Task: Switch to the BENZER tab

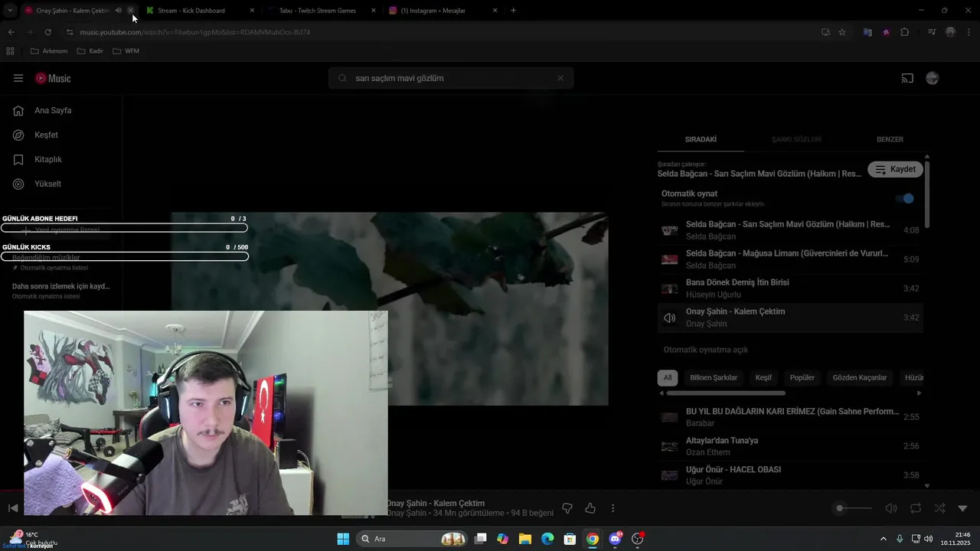Action: [890, 139]
